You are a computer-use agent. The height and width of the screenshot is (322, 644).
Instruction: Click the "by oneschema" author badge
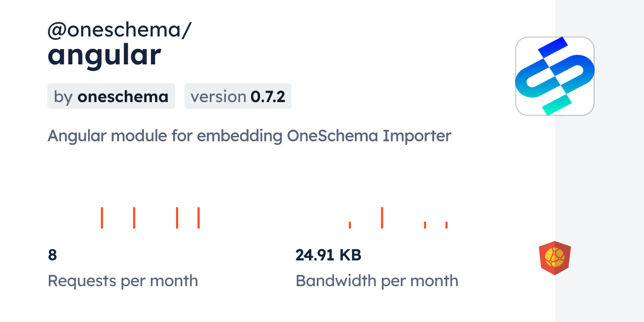pyautogui.click(x=111, y=96)
